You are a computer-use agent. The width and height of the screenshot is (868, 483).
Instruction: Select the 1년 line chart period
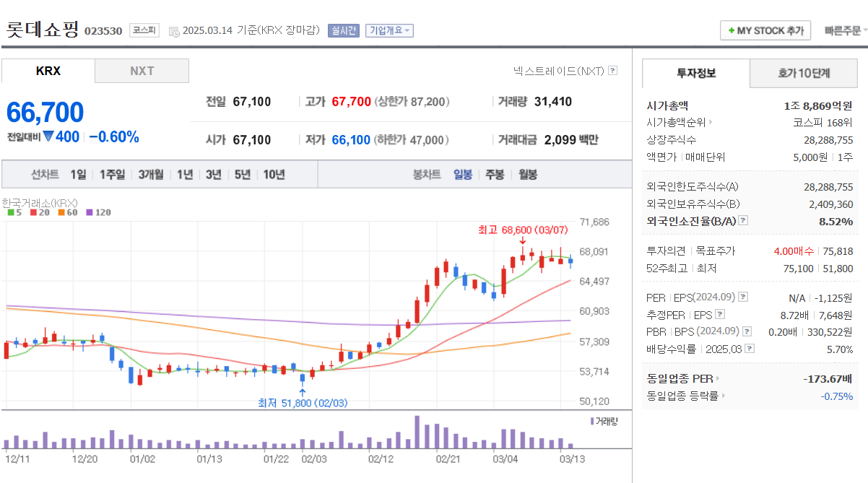tap(185, 175)
